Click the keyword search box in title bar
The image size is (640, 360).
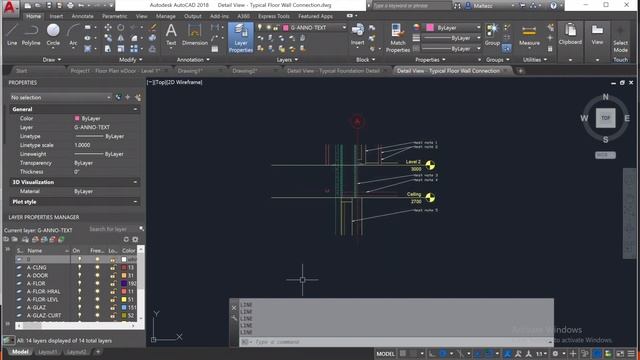pyautogui.click(x=411, y=6)
